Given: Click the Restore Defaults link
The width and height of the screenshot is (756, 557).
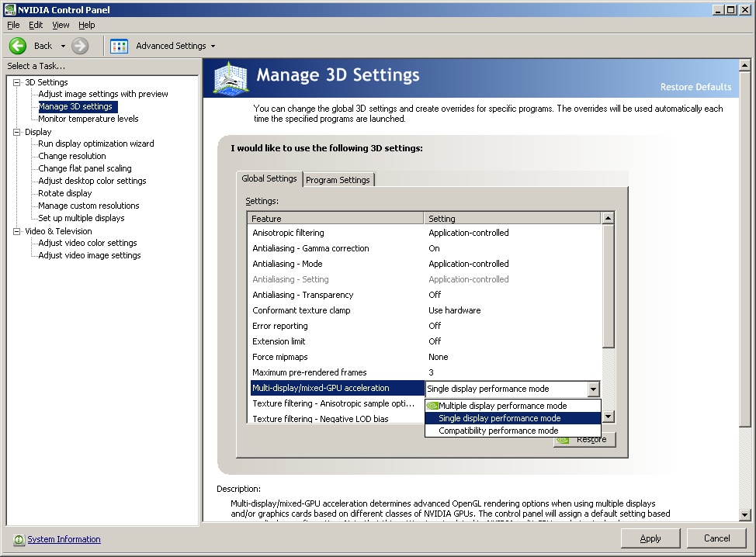Looking at the screenshot, I should [x=695, y=87].
